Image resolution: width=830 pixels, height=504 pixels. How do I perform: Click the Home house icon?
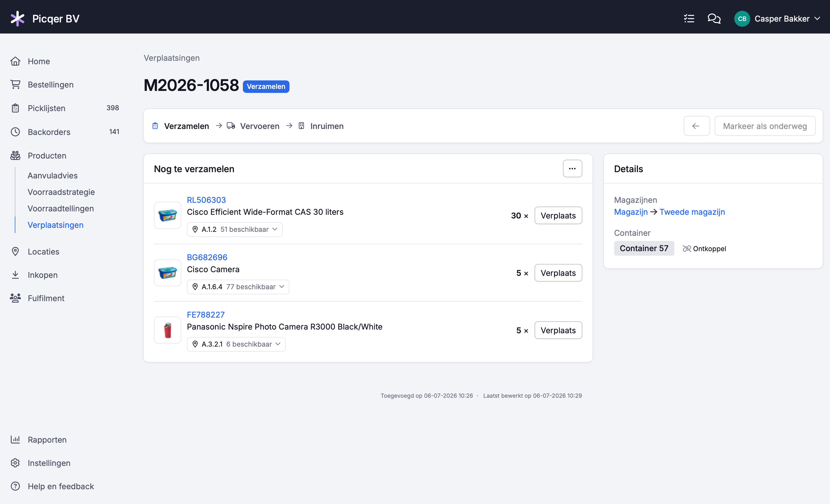tap(15, 61)
